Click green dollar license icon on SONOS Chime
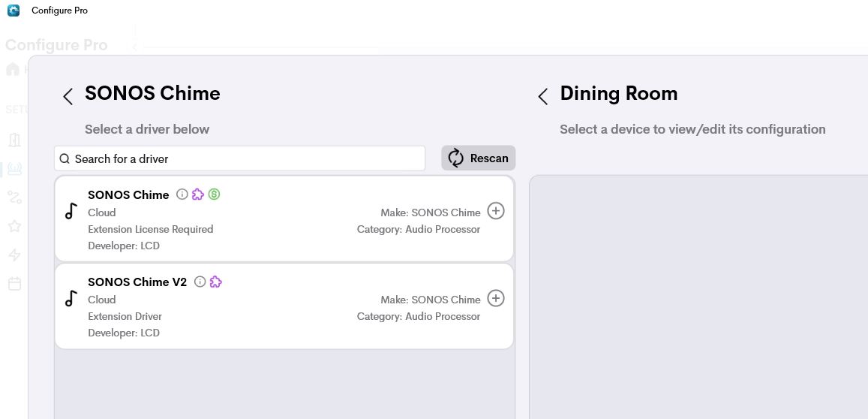Viewport: 868px width, 419px height. pyautogui.click(x=215, y=194)
